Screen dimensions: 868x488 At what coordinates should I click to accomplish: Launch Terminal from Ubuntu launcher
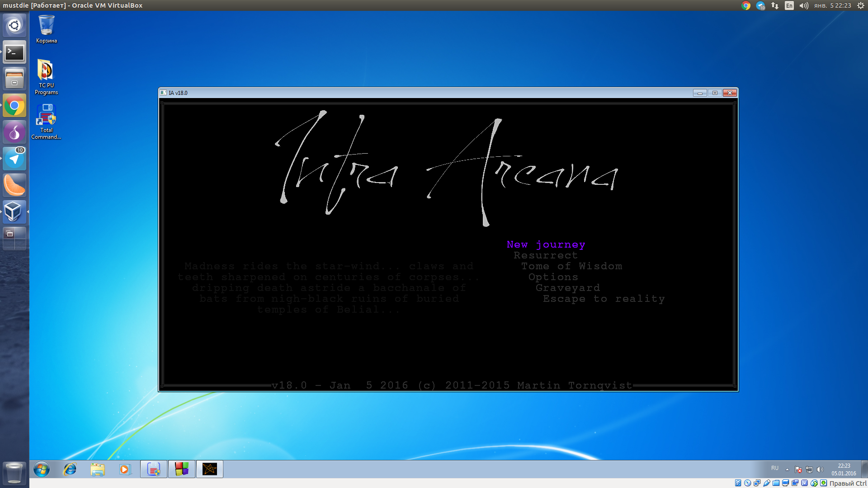pyautogui.click(x=14, y=53)
